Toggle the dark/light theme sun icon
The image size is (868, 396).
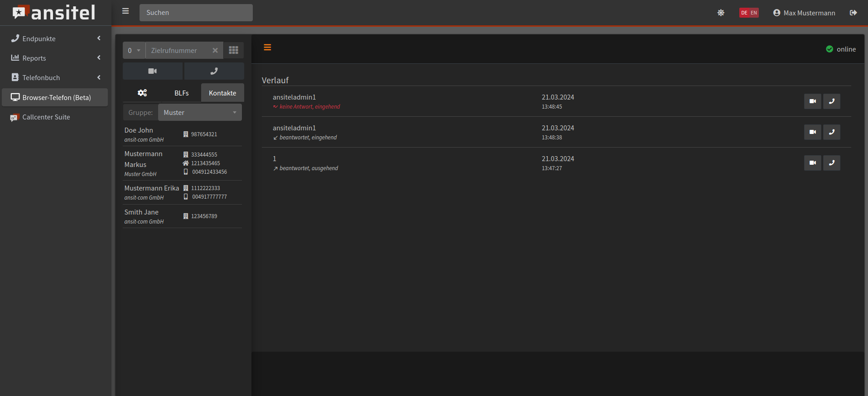[721, 13]
